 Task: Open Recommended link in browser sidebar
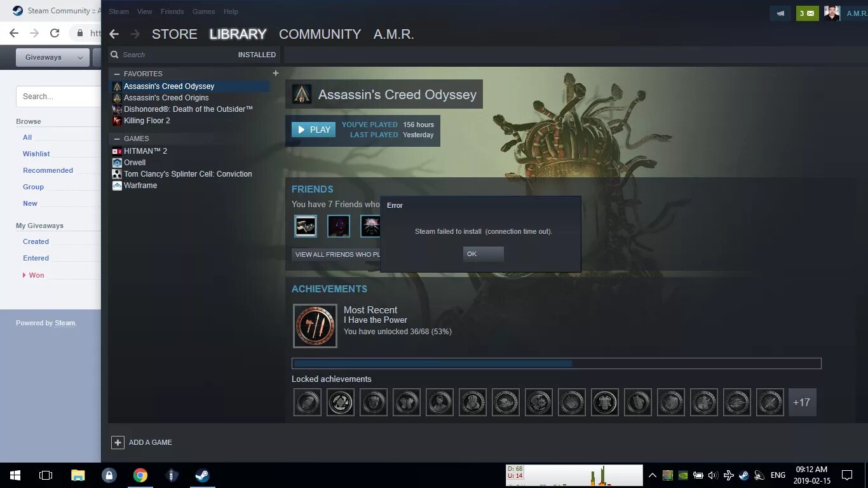point(48,170)
